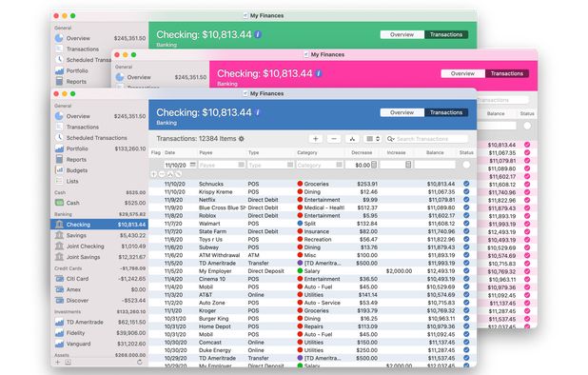
Task: Toggle cleared status of Schnucks transaction
Action: click(x=466, y=184)
